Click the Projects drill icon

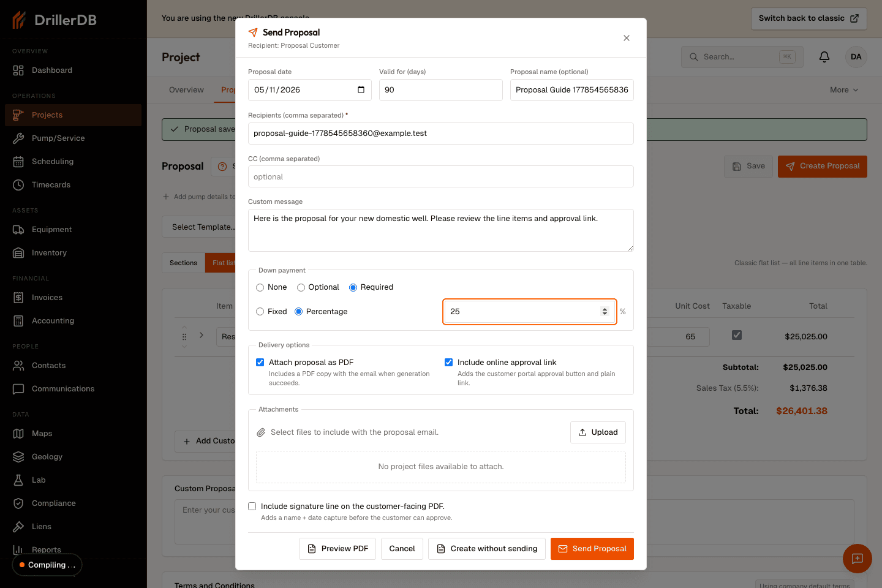18,115
